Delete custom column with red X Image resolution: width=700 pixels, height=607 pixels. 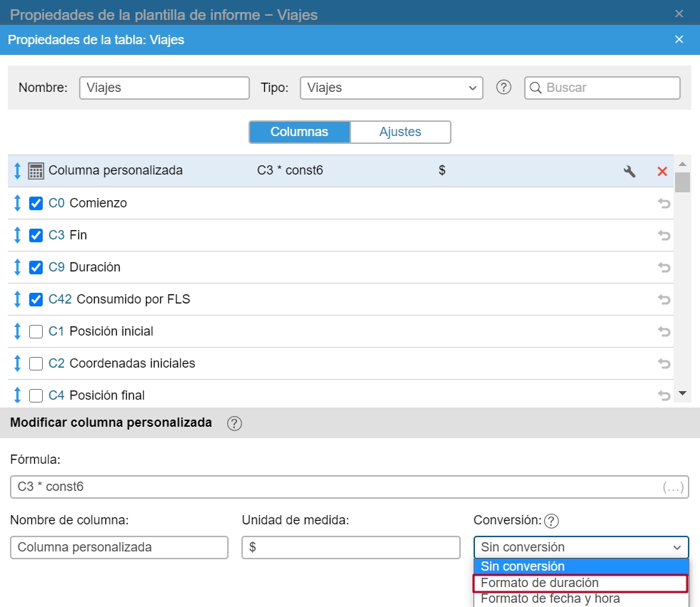662,171
